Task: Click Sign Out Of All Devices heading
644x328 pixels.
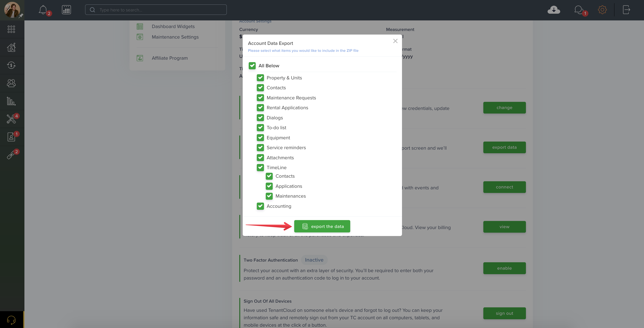Action: [x=268, y=301]
